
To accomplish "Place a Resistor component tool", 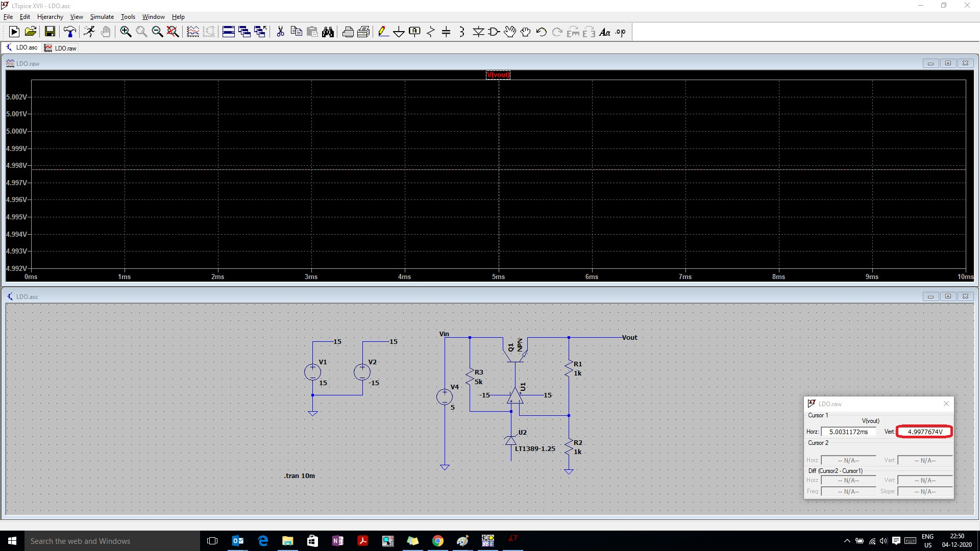I will 430,32.
